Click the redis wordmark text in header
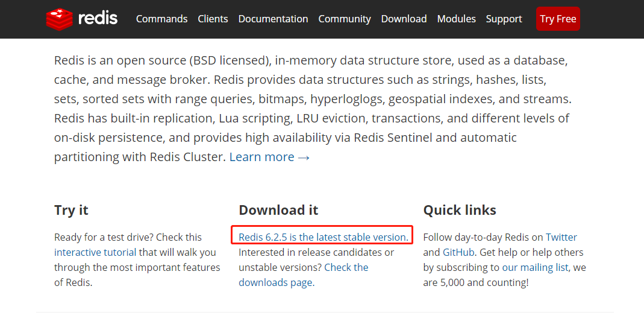 tap(98, 18)
